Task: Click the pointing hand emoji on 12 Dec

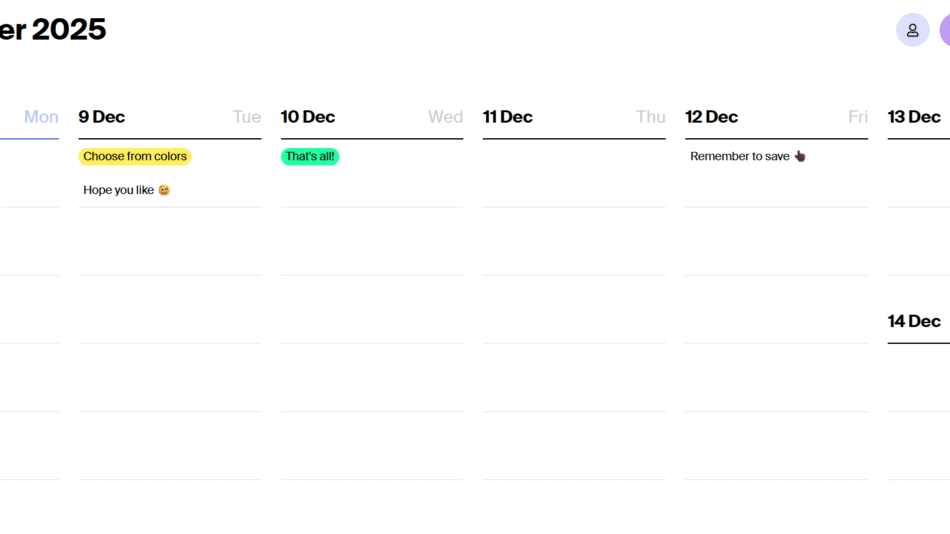Action: pos(799,156)
